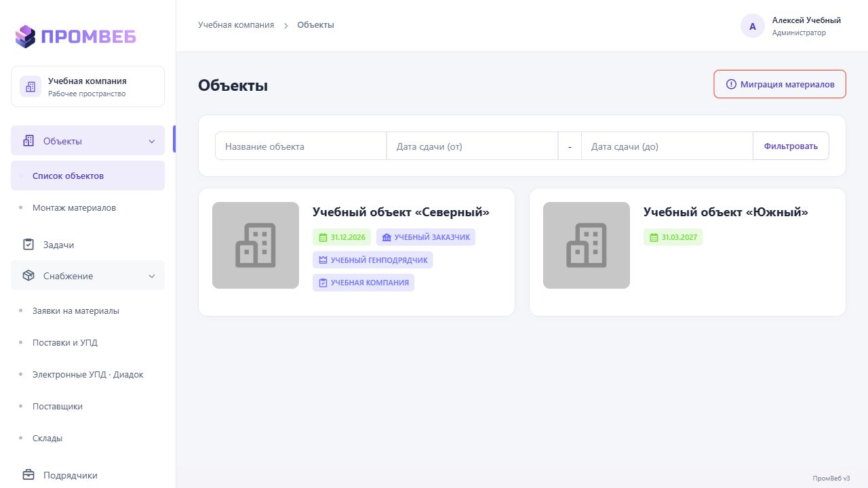868x488 pixels.
Task: Click the bank icon on УЧЕБНЫЙ ЗАКАЗЧИК tag
Action: (387, 237)
